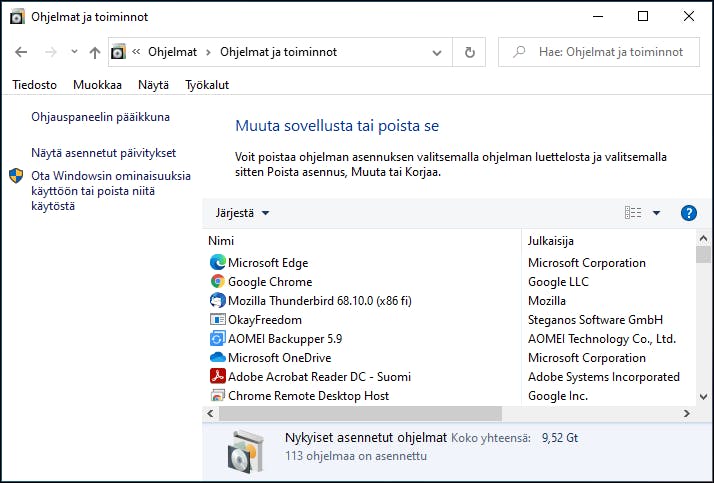Click the Hae: Ohjelmat ja toiminnot search field

[x=599, y=52]
